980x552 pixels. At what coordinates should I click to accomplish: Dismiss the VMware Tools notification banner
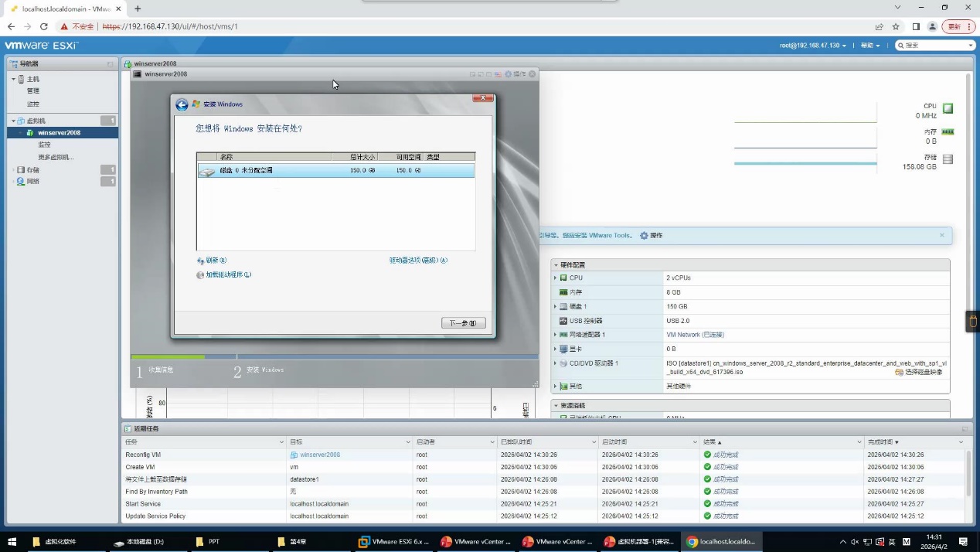(x=941, y=235)
